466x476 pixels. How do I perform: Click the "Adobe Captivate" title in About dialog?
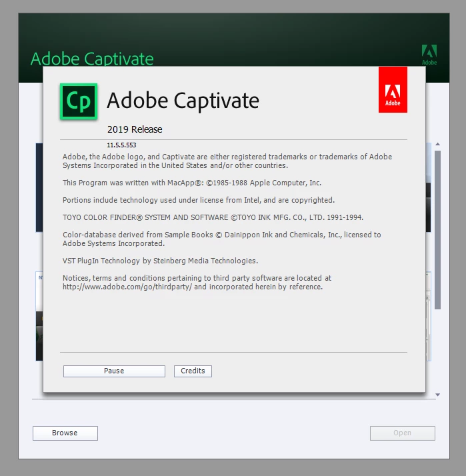point(183,101)
